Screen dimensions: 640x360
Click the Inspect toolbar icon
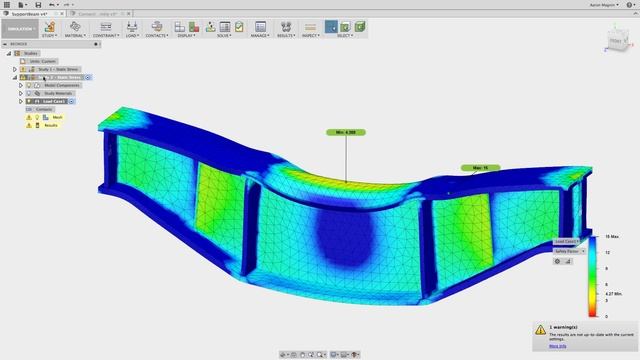pyautogui.click(x=310, y=27)
